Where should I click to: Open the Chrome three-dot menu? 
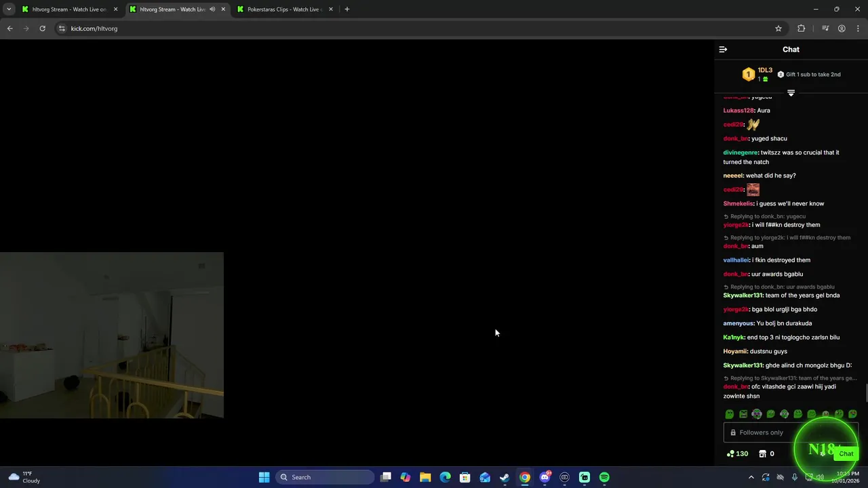click(859, 28)
